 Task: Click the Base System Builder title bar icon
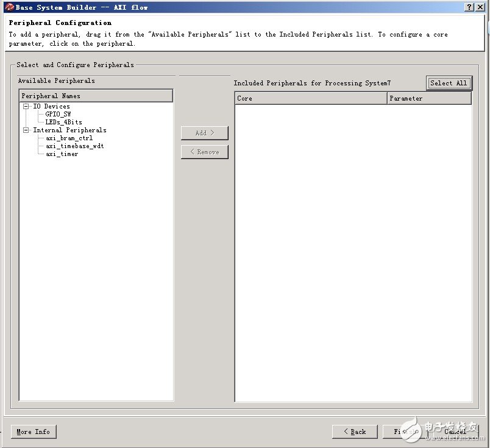tap(9, 7)
